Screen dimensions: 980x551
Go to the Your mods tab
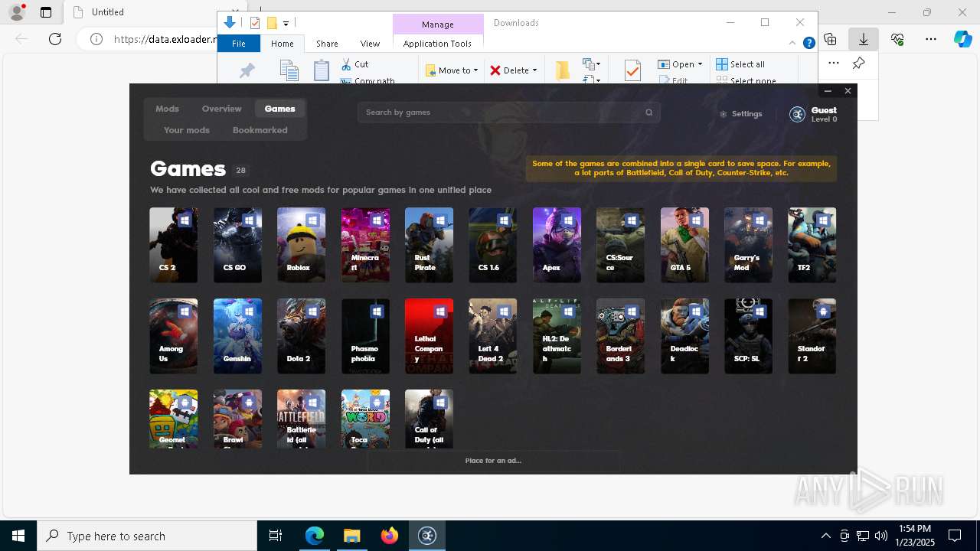coord(186,130)
